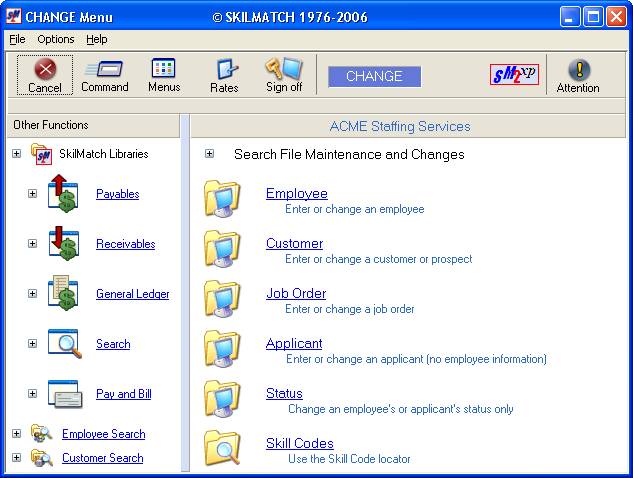Click the folder icon beside Applicant
Screen dimensions: 633x478
point(222,349)
